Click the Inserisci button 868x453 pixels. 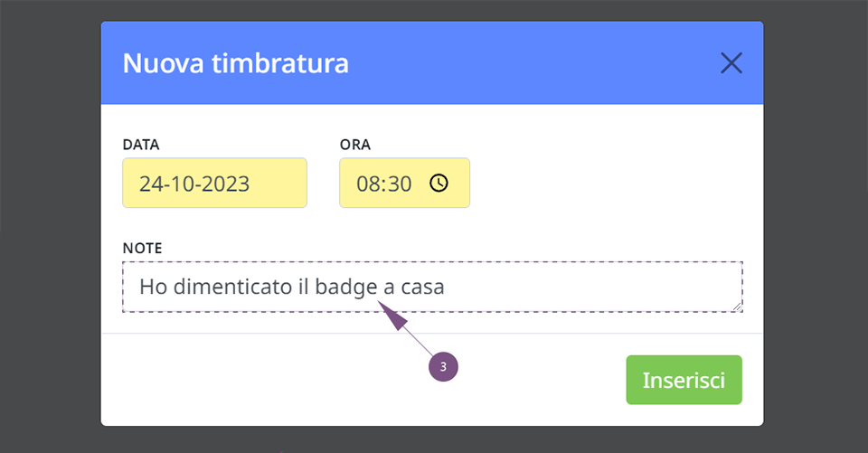pos(684,380)
